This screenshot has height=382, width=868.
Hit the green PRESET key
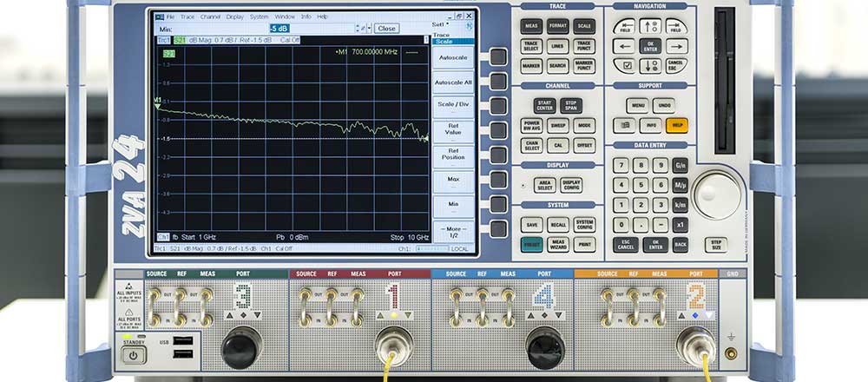[531, 245]
